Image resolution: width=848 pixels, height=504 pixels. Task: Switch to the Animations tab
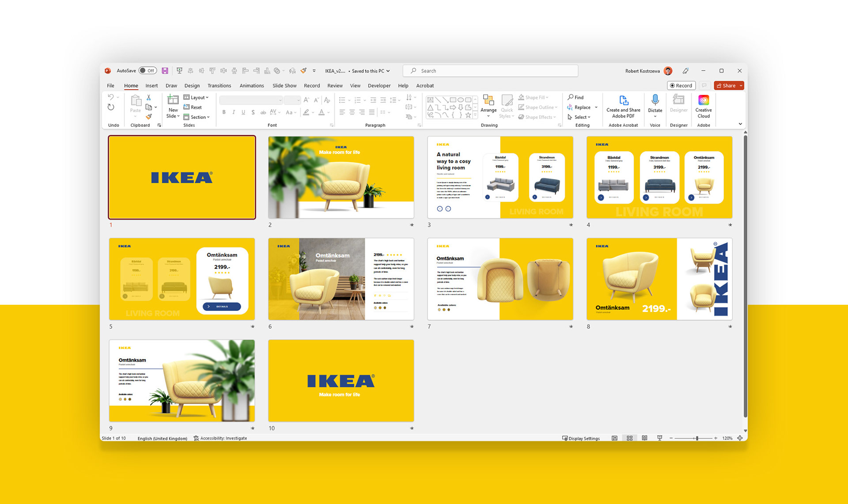[252, 86]
